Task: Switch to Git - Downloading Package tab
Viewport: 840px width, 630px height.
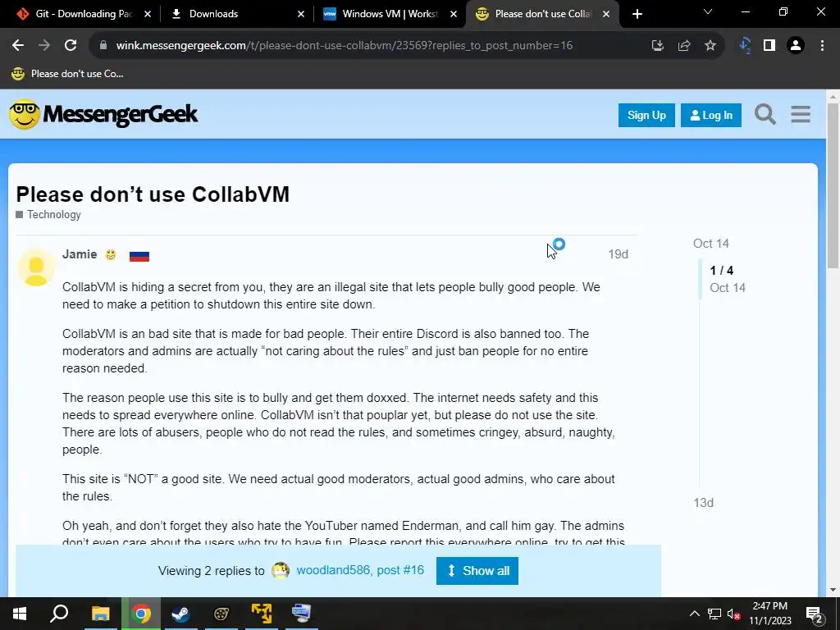Action: pos(75,14)
